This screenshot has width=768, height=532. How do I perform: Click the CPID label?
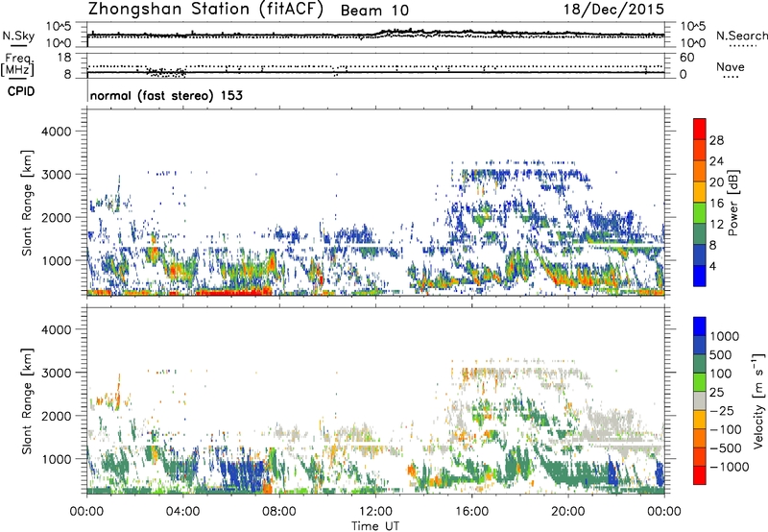coord(21,91)
